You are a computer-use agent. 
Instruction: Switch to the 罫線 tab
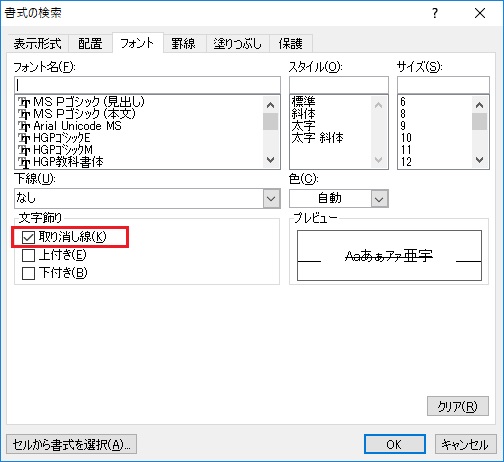pyautogui.click(x=183, y=44)
